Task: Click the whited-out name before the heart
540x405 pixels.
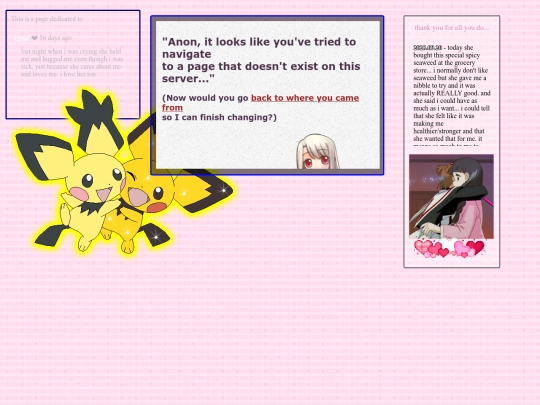Action: click(x=22, y=38)
